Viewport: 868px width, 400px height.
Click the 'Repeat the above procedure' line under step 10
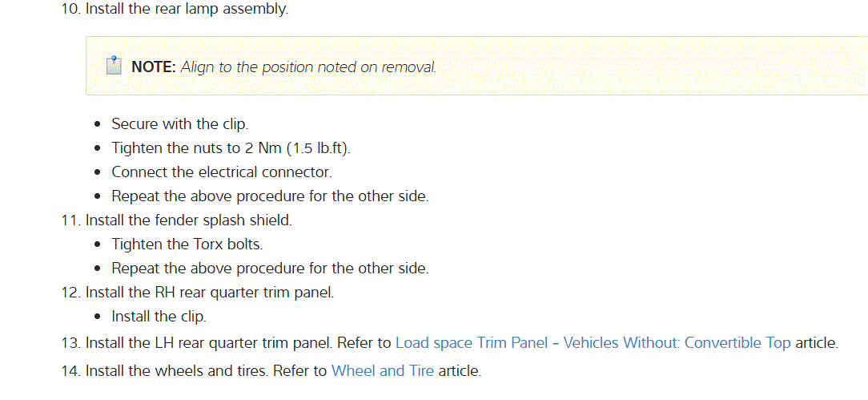270,196
